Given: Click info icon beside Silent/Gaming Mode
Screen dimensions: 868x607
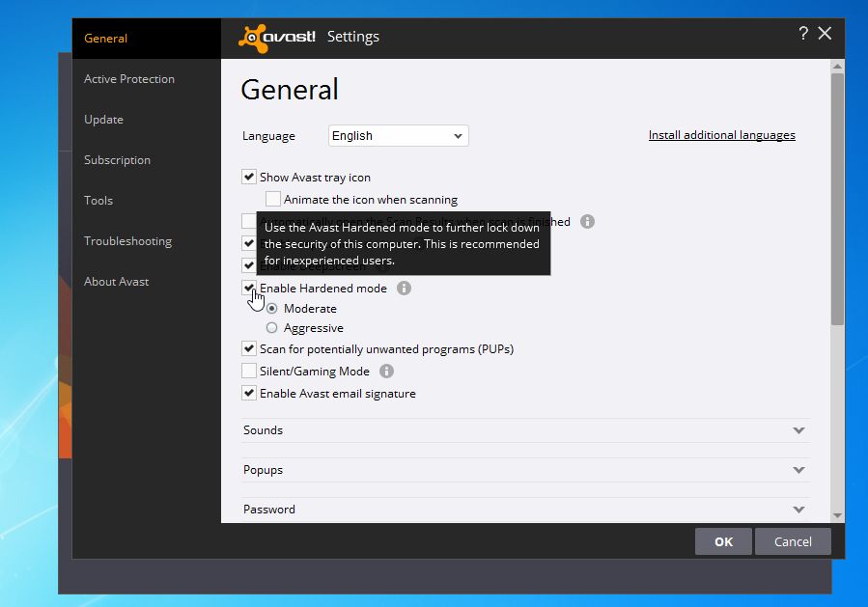Looking at the screenshot, I should [x=386, y=372].
